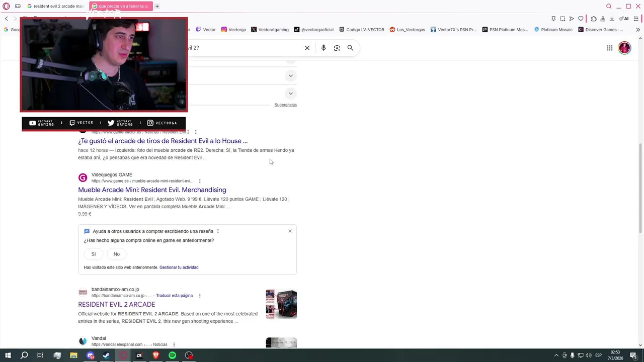The width and height of the screenshot is (644, 362).
Task: Expand the lower related question chevron
Action: pyautogui.click(x=290, y=94)
